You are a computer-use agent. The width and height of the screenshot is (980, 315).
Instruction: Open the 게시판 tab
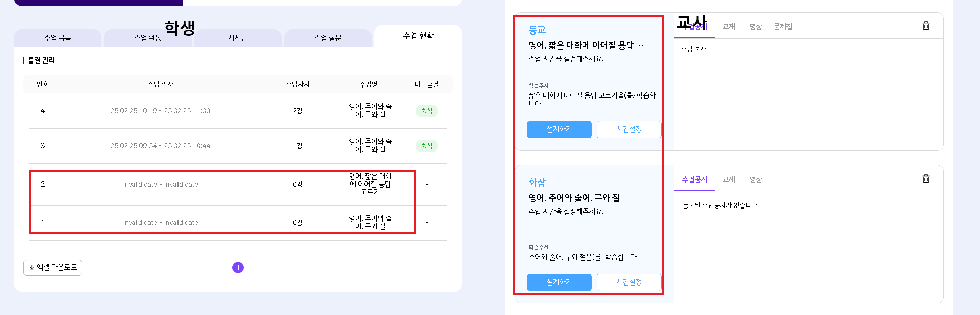[x=238, y=38]
